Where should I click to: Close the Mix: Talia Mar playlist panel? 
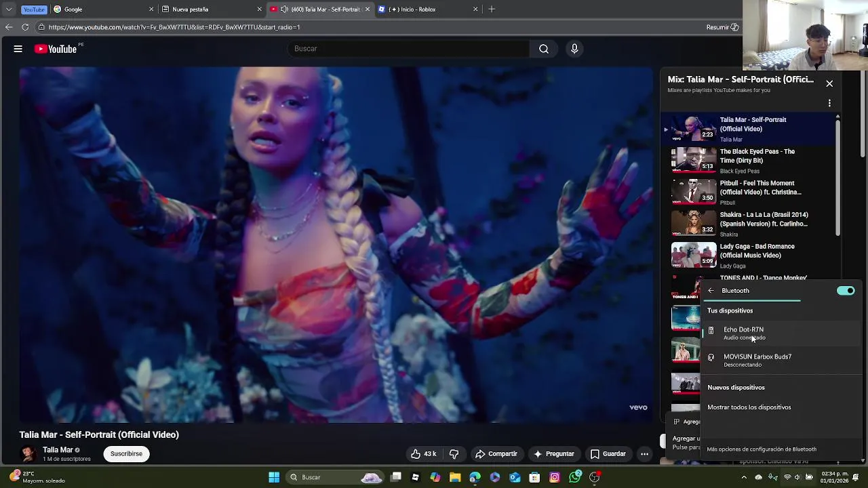tap(829, 83)
